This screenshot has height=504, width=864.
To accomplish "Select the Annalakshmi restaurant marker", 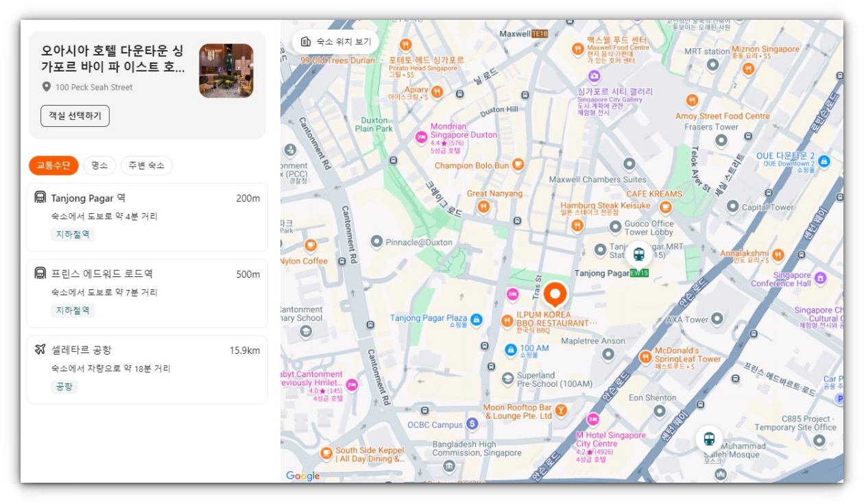I will [x=778, y=255].
